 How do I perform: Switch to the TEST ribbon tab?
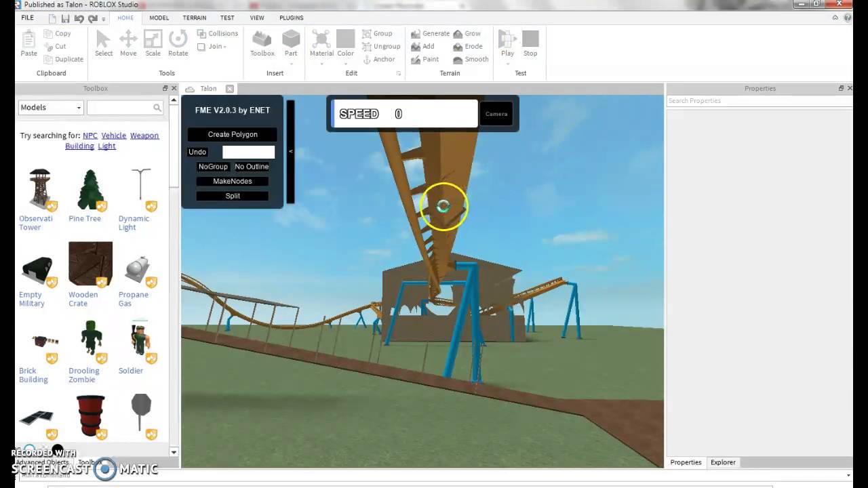[x=227, y=18]
